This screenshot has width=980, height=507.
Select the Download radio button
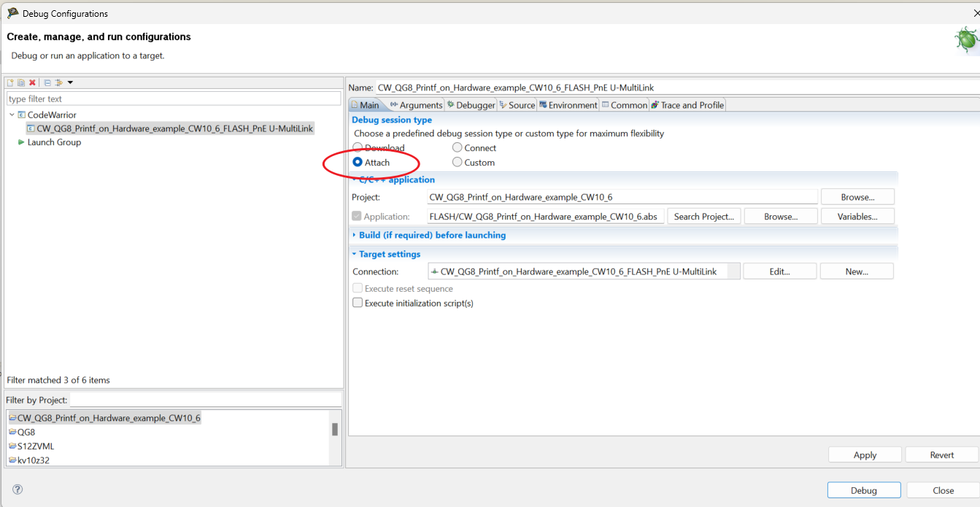pyautogui.click(x=358, y=147)
